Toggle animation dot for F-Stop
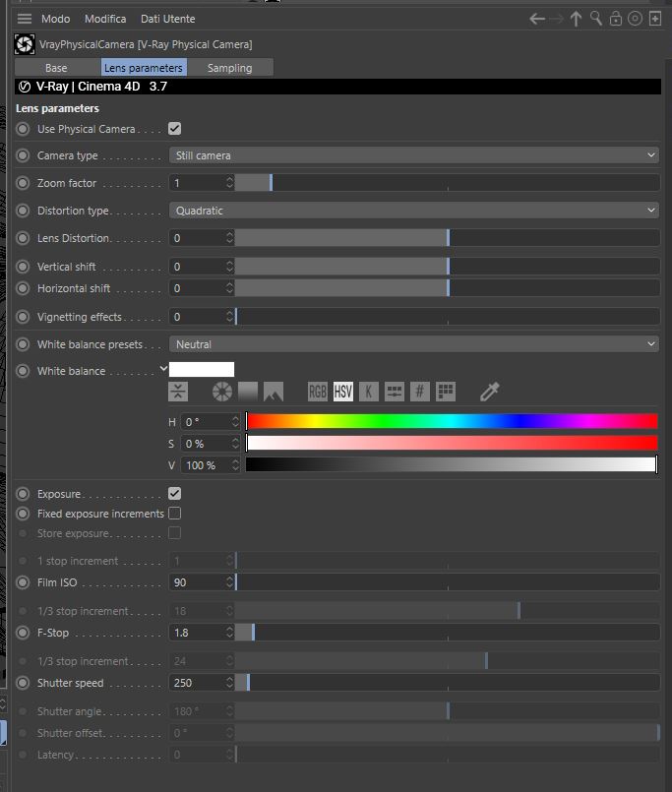Viewport: 672px width, 792px height. (23, 633)
